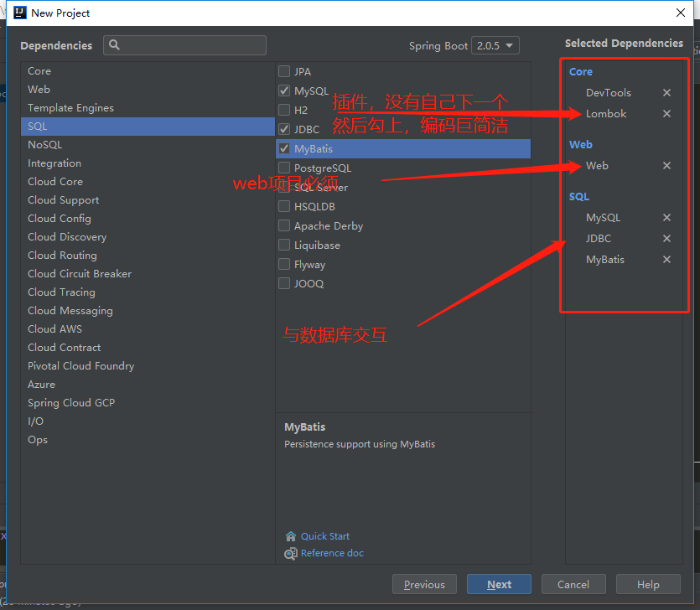
Task: Cancel the New Project wizard
Action: click(x=573, y=584)
